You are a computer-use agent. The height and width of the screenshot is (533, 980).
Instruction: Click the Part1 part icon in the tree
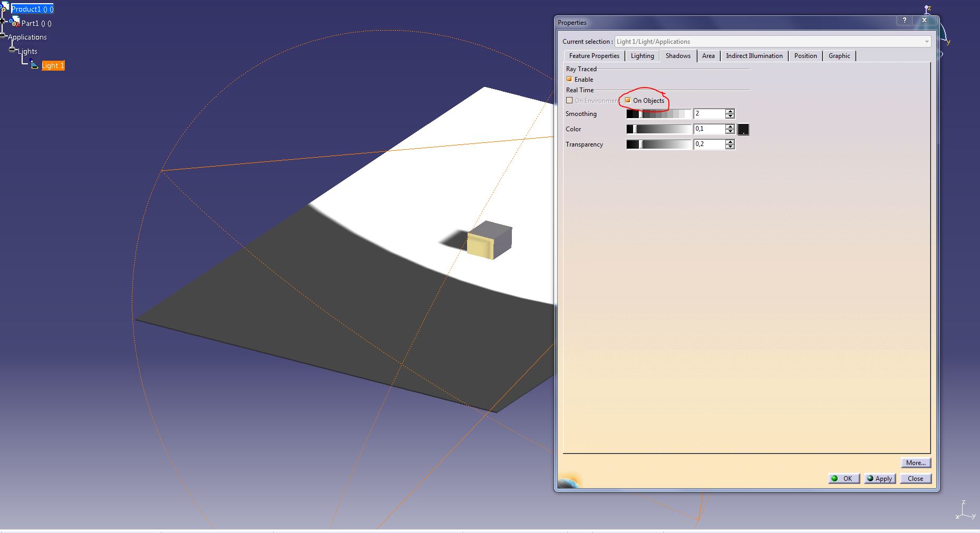coord(15,22)
